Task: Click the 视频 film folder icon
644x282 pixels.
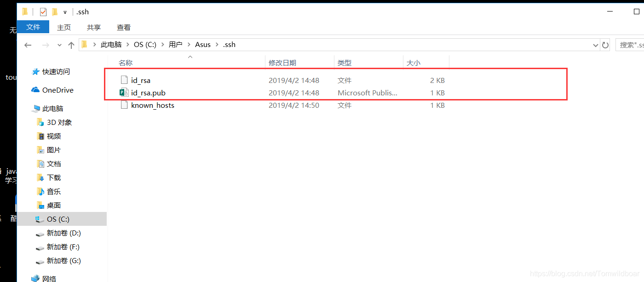Action: 40,136
